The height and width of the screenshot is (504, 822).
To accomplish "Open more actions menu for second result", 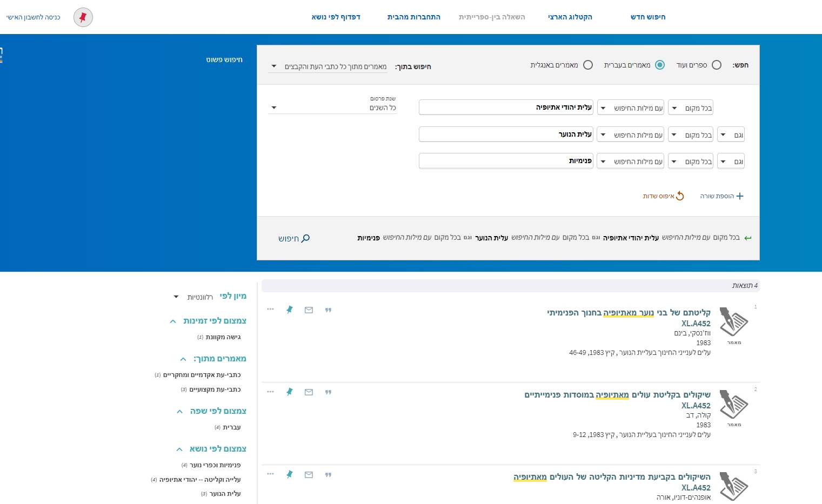I will pyautogui.click(x=270, y=392).
